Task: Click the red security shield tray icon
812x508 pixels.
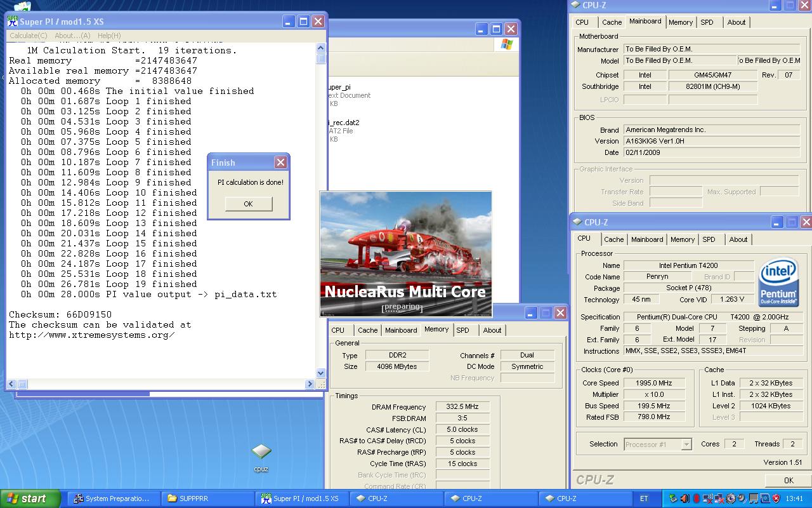Action: coord(776,498)
